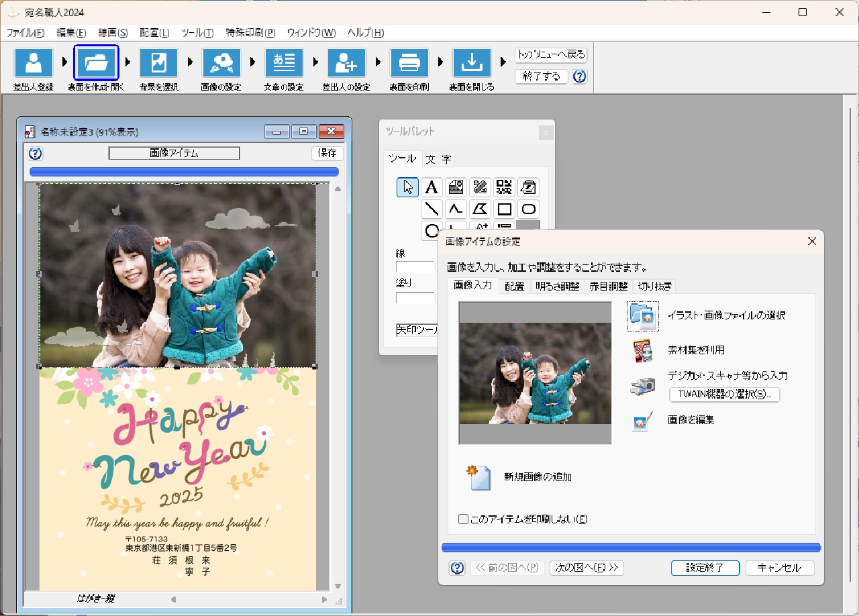Click the キャンセル button

click(780, 568)
